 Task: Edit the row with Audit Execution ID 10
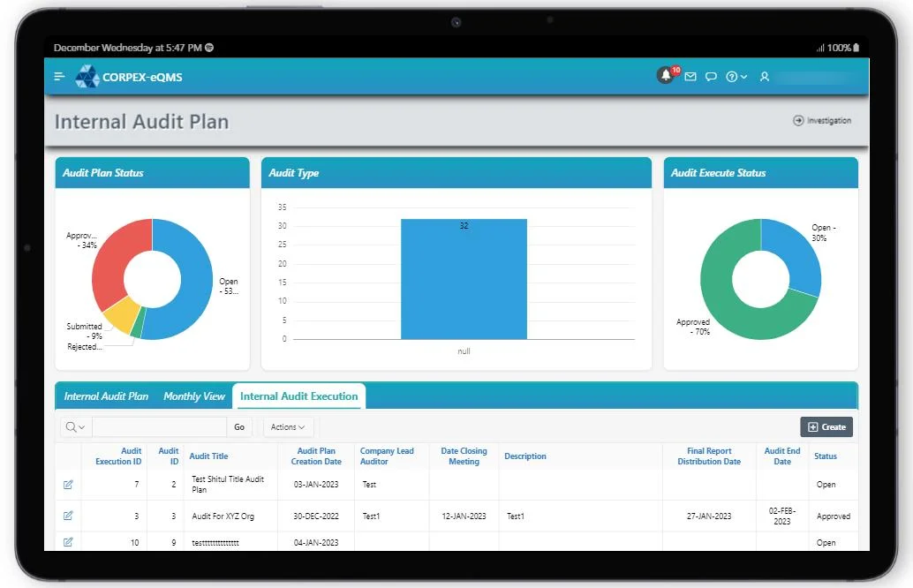[x=68, y=542]
